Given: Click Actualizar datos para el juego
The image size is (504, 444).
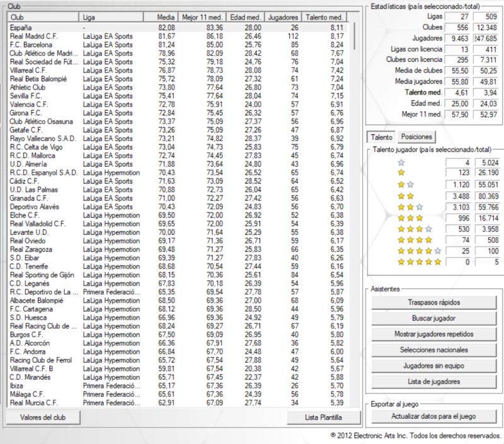Looking at the screenshot, I should [x=433, y=416].
